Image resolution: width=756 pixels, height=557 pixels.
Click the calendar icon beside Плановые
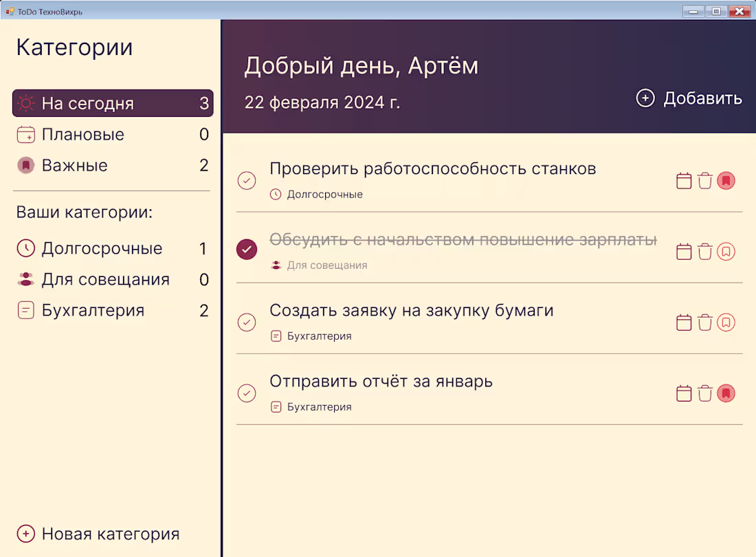(x=25, y=134)
